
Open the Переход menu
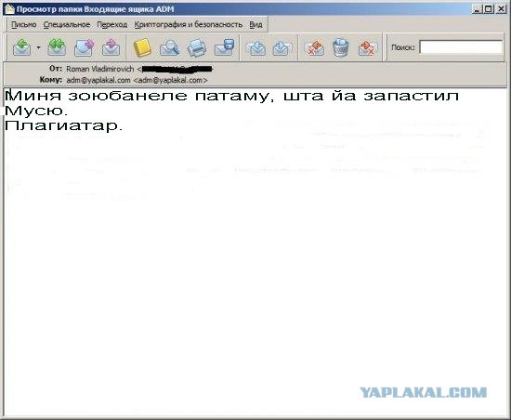click(112, 25)
